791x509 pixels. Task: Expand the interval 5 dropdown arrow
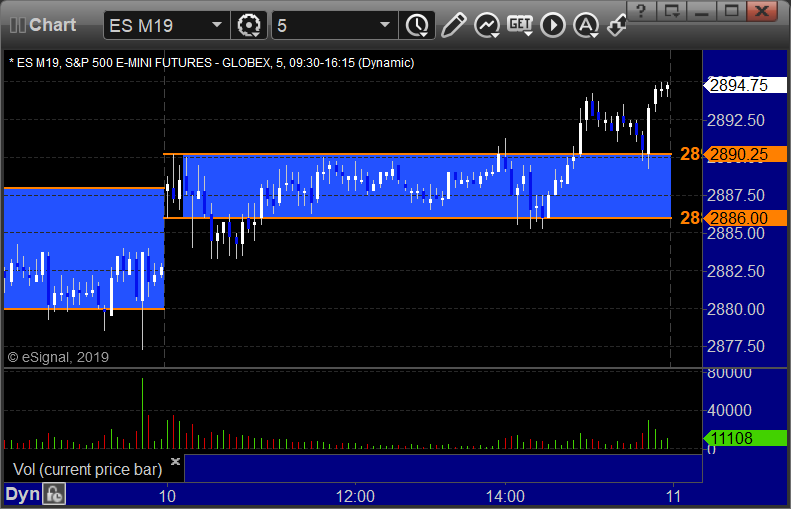(385, 25)
